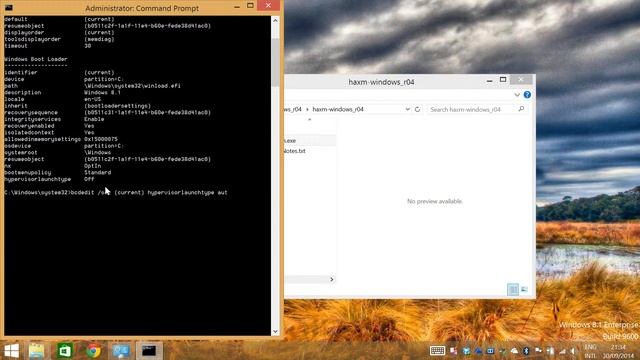This screenshot has width=640, height=360.
Task: Open File Explorer from the taskbar
Action: (36, 351)
